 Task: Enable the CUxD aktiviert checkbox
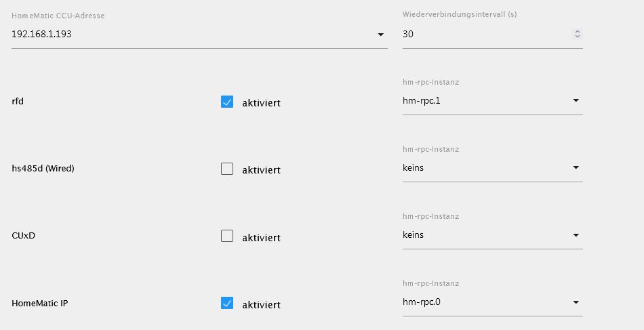click(x=227, y=236)
